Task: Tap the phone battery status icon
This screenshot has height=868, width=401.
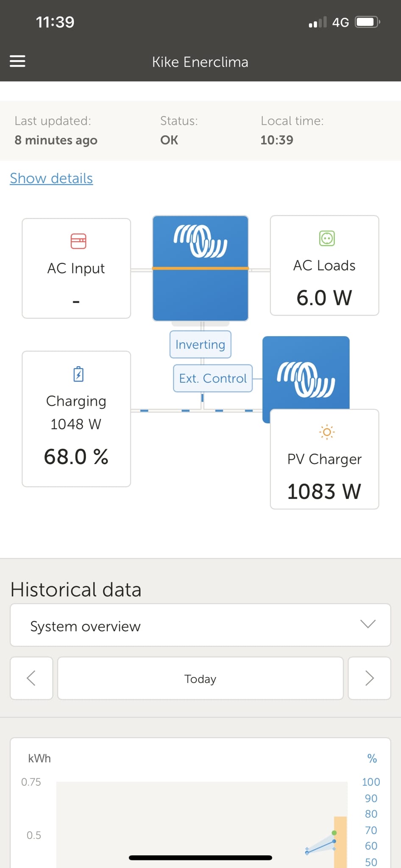Action: (368, 22)
